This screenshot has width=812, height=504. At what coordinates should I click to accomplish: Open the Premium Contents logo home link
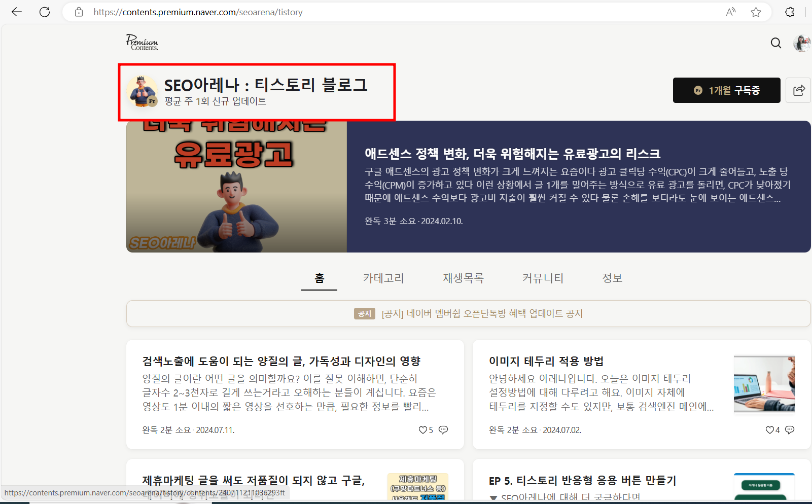(x=142, y=42)
